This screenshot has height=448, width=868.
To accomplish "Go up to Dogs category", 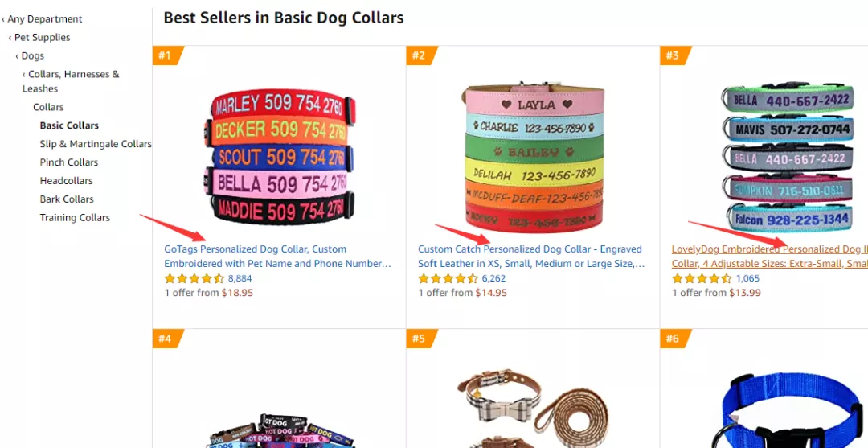I will pyautogui.click(x=32, y=55).
